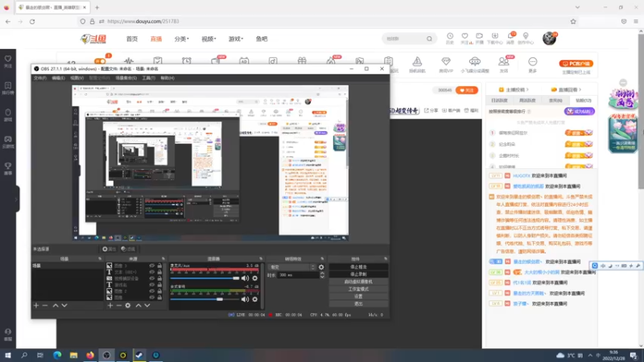This screenshot has height=362, width=644.
Task: Toggle visibility eye of the last source row
Action: 152,297
